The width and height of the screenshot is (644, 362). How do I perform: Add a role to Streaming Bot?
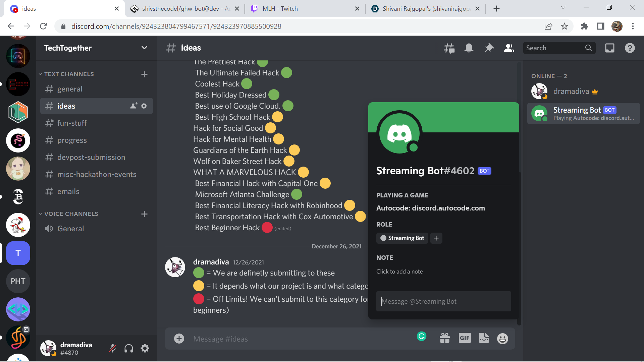coord(436,238)
